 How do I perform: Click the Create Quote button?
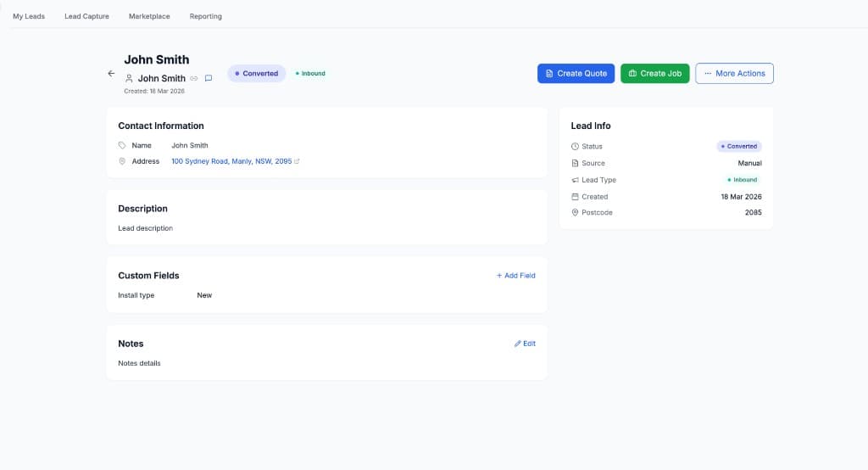(576, 73)
